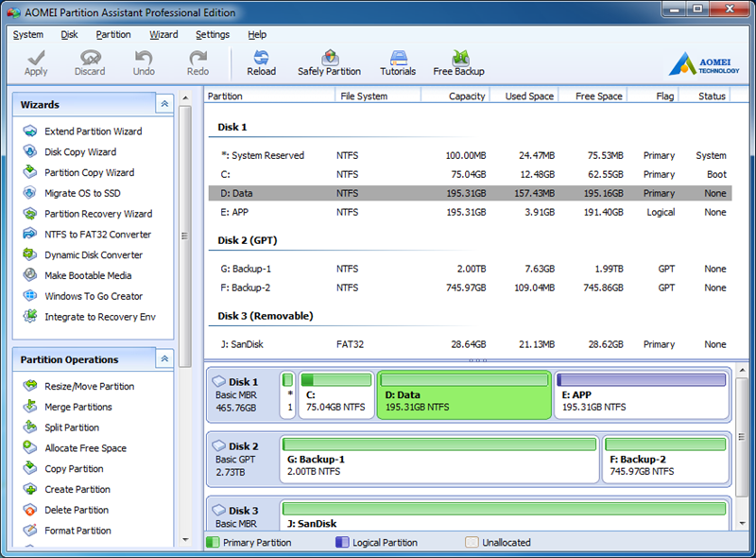Select Windows To Go Creator
This screenshot has width=756, height=558.
(x=94, y=296)
